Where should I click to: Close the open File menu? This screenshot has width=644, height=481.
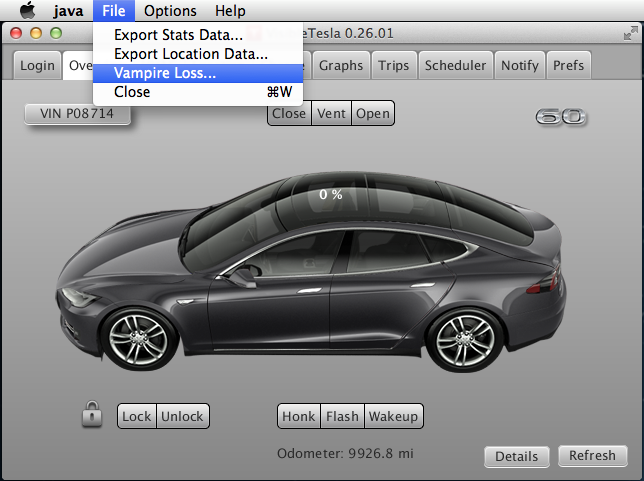(114, 11)
